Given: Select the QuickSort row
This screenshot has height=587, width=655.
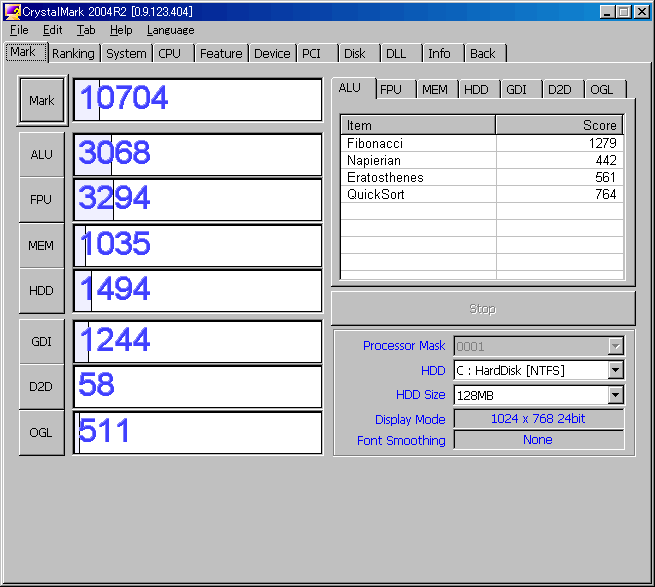Looking at the screenshot, I should click(482, 194).
